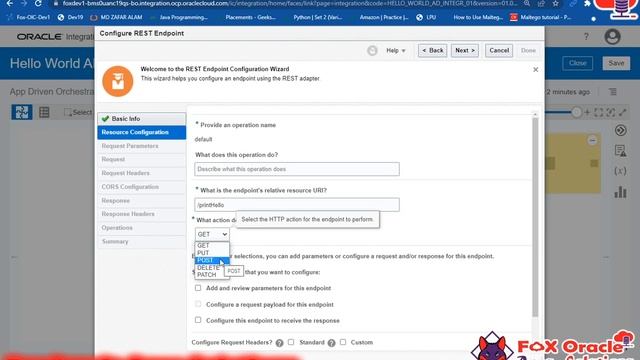Click the canvas zoom slider handle
Image resolution: width=640 pixels, height=360 pixels.
[576, 112]
